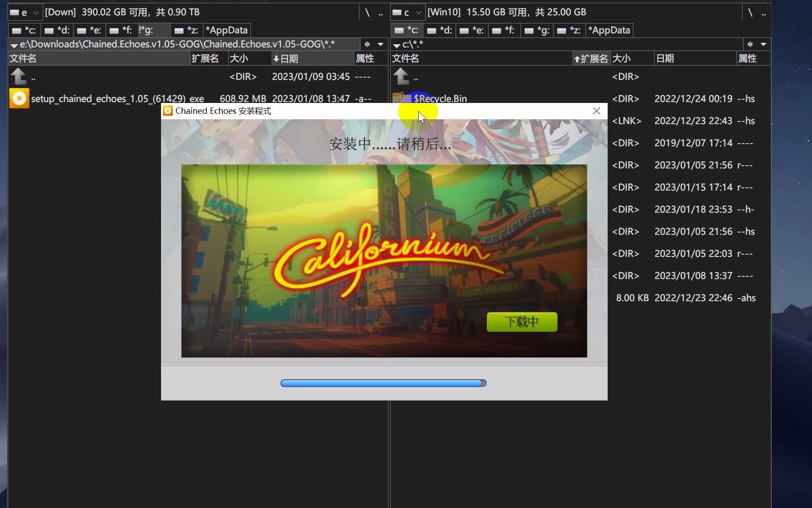Image resolution: width=812 pixels, height=508 pixels.
Task: Sort left panel by 文件名 column
Action: pyautogui.click(x=99, y=58)
